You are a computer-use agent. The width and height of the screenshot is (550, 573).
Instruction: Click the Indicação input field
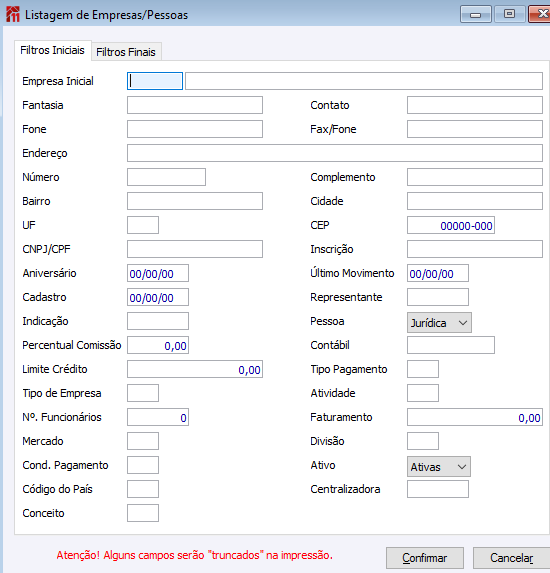click(x=158, y=321)
